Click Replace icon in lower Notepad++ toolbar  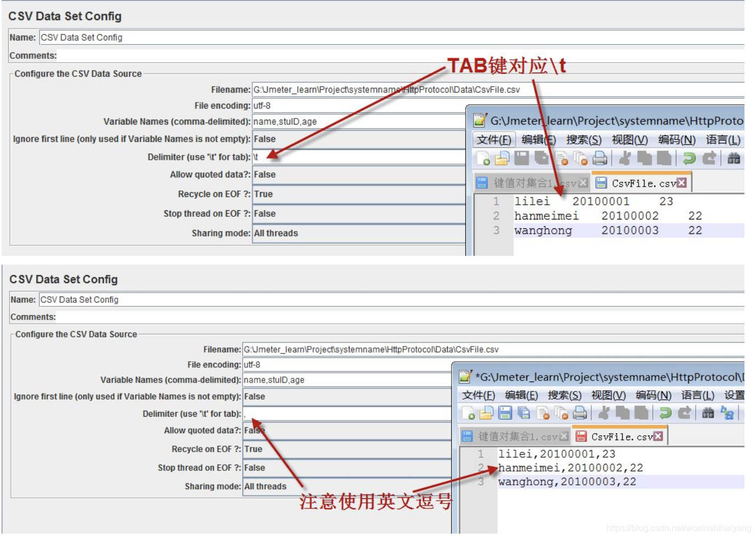click(x=727, y=413)
